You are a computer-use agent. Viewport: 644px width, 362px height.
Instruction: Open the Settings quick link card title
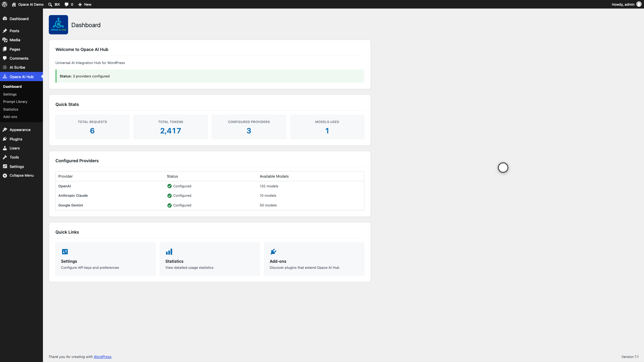click(x=69, y=261)
